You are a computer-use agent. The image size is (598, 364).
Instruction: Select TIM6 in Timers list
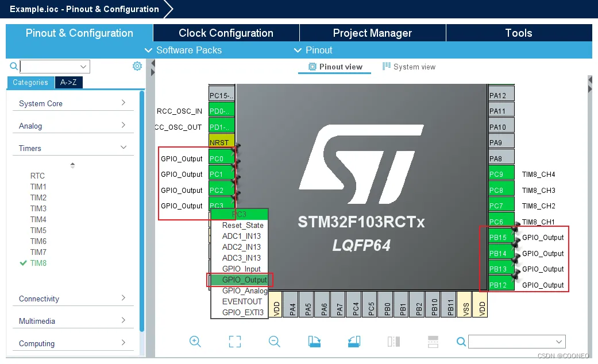coord(38,241)
